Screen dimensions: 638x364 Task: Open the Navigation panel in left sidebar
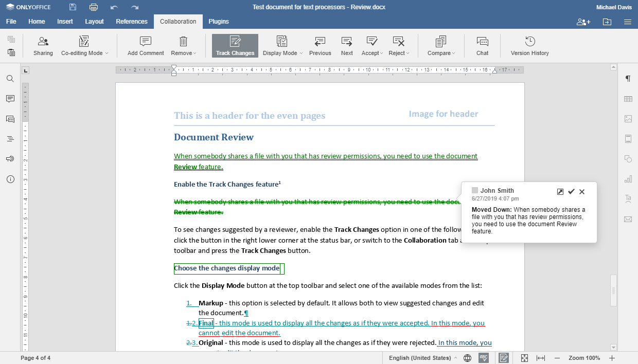click(10, 139)
